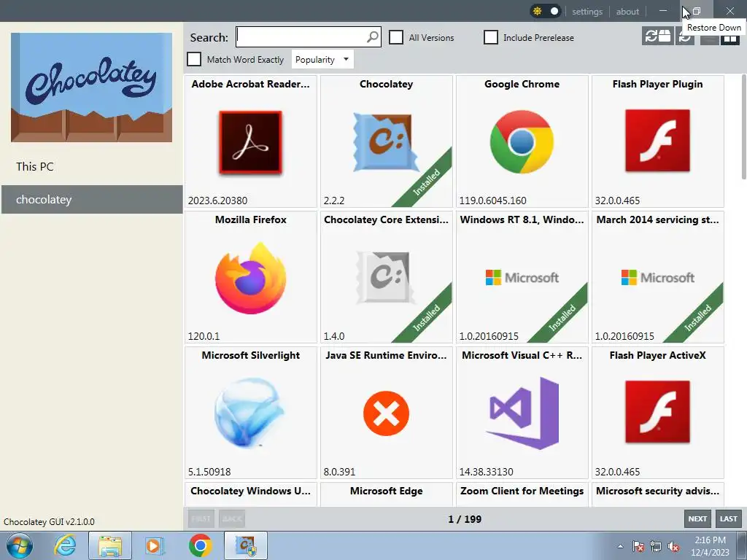Image resolution: width=747 pixels, height=560 pixels.
Task: Open the settings page
Action: pyautogui.click(x=587, y=12)
